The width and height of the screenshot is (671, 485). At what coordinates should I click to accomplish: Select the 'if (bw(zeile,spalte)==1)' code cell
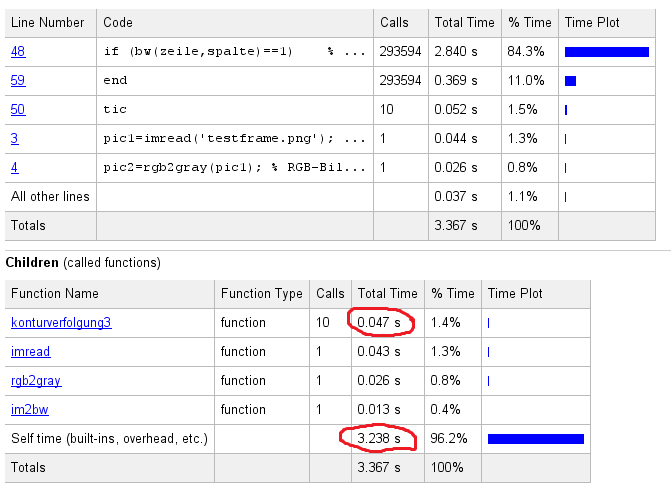pos(234,51)
